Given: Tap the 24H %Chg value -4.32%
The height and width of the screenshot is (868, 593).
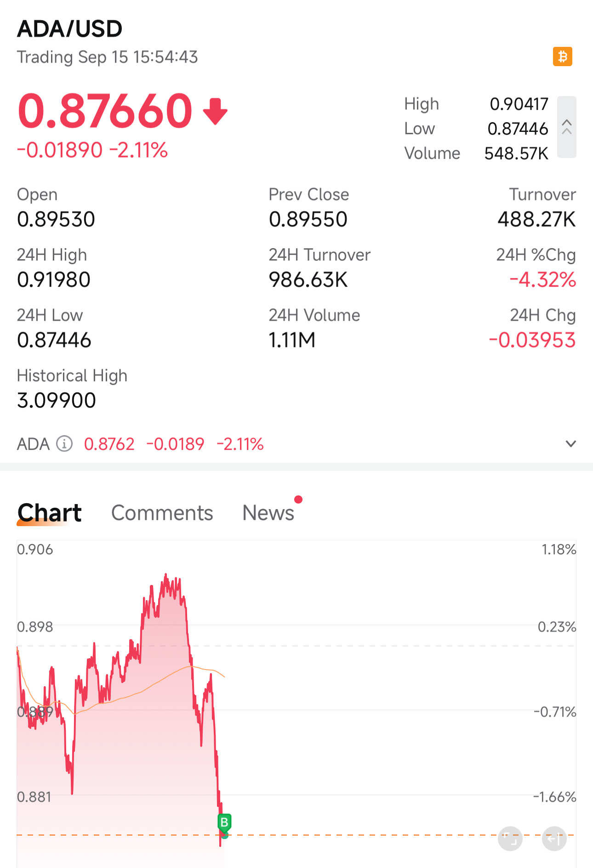Looking at the screenshot, I should pyautogui.click(x=542, y=279).
